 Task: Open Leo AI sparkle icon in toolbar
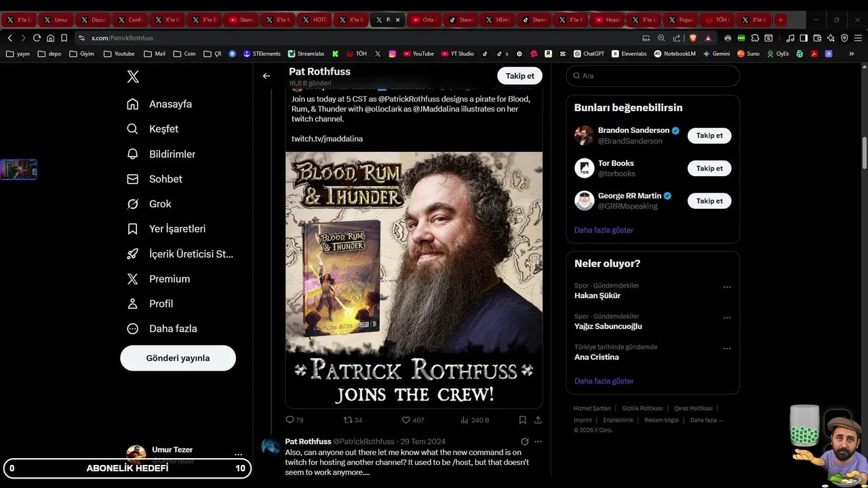point(831,38)
